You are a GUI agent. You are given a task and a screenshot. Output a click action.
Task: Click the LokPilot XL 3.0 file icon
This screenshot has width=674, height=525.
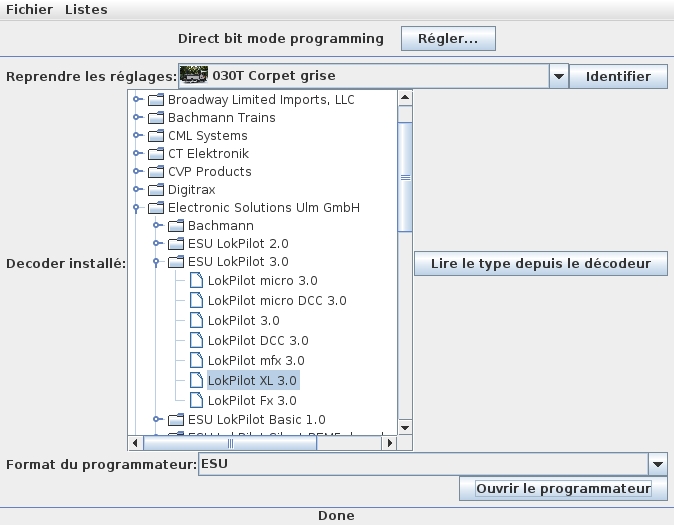196,380
